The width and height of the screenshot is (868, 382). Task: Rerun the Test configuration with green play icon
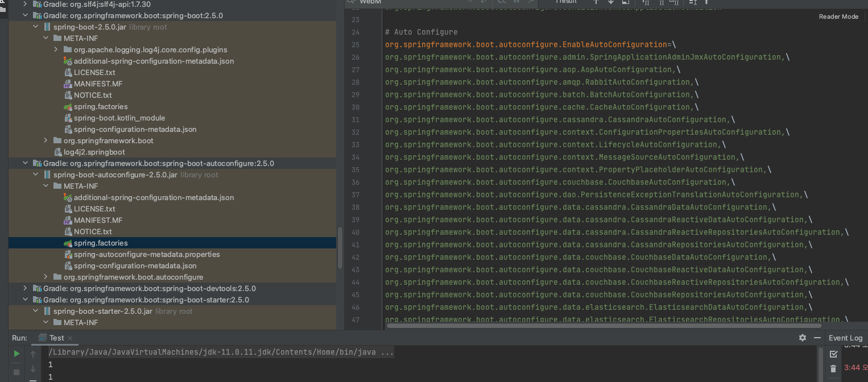[16, 354]
